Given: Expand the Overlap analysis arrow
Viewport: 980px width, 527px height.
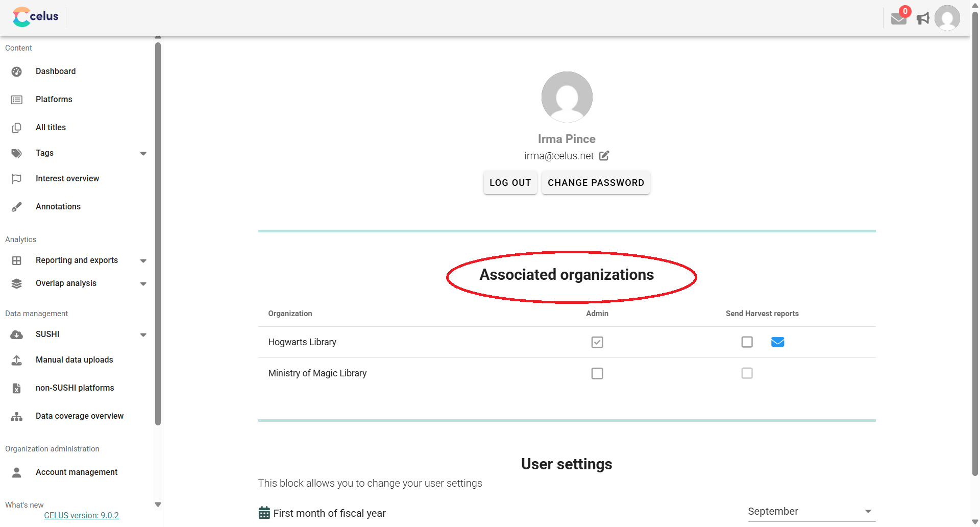Looking at the screenshot, I should click(x=143, y=283).
